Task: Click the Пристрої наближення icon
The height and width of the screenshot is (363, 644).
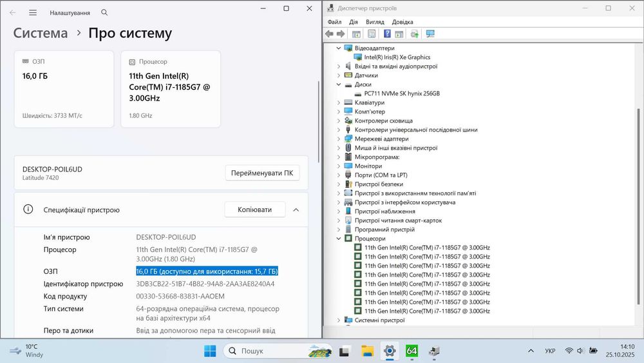Action: [x=348, y=211]
